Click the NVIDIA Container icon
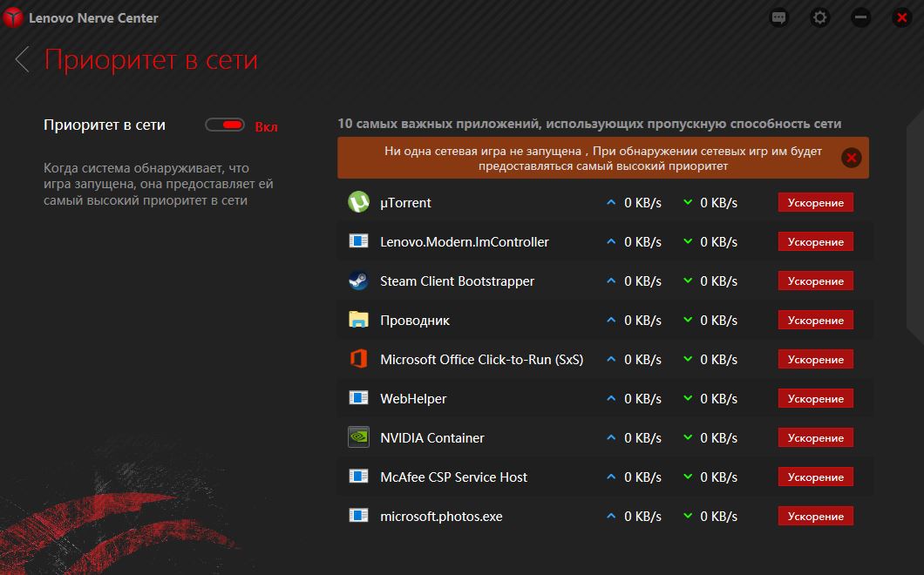 click(x=358, y=437)
